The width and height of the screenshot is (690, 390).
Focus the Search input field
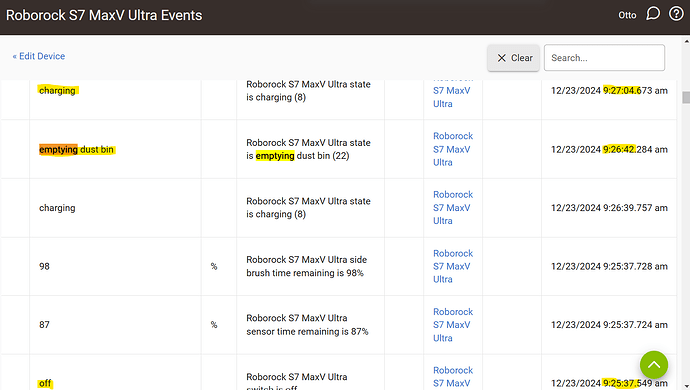pos(604,58)
